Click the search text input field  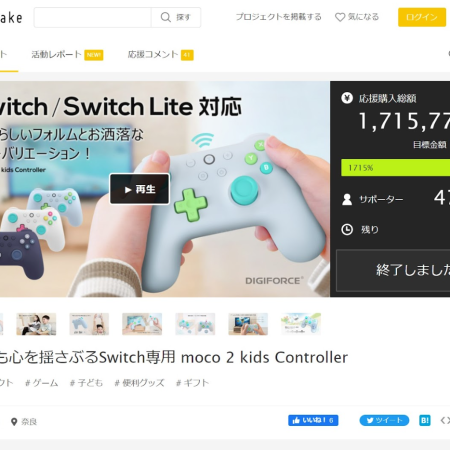pyautogui.click(x=93, y=17)
